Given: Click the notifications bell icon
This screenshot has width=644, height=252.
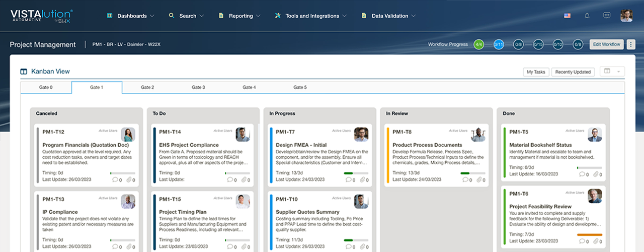Looking at the screenshot, I should coord(587,16).
